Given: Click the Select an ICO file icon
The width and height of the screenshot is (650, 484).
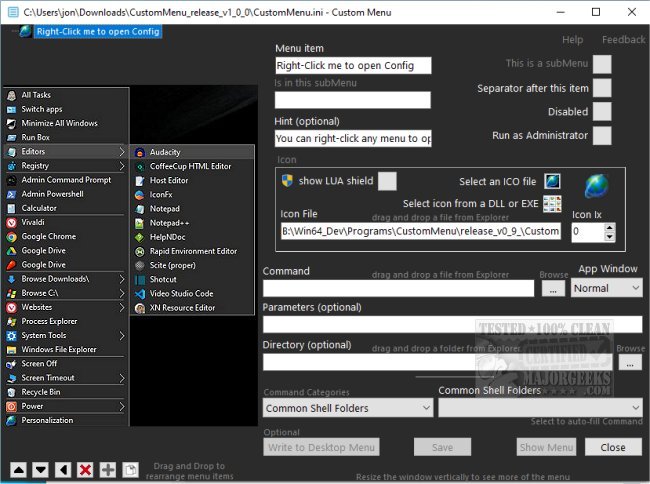Looking at the screenshot, I should 552,182.
